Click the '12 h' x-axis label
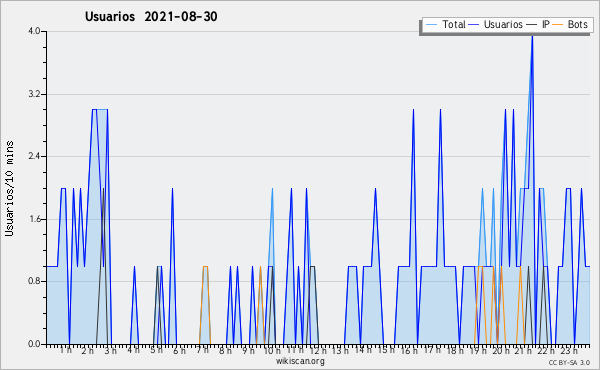This screenshot has width=600, height=370. point(318,350)
